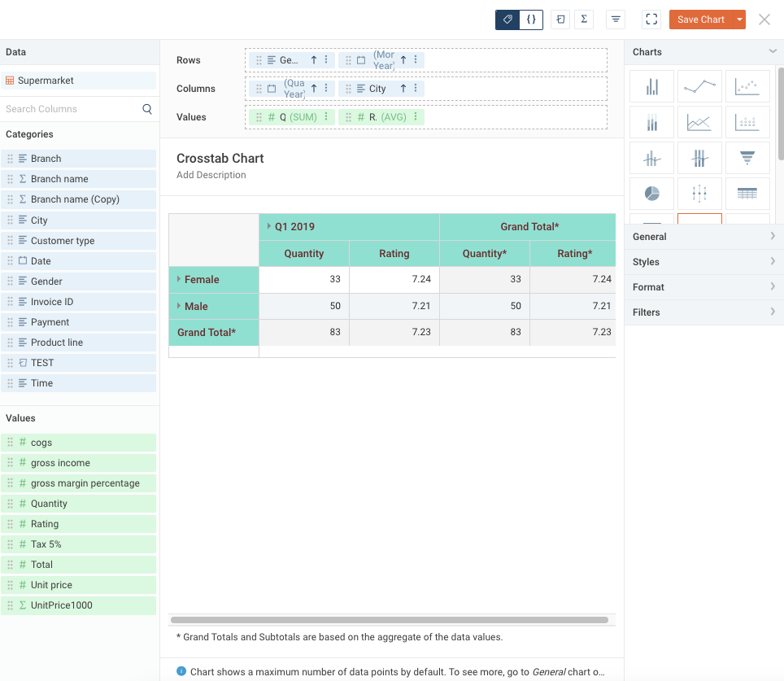
Task: Choose the pie chart type
Action: tap(651, 194)
